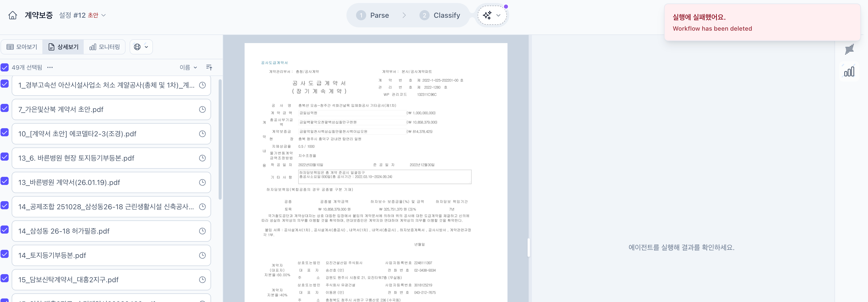Open the bar chart icon in right sidebar

pyautogui.click(x=849, y=71)
